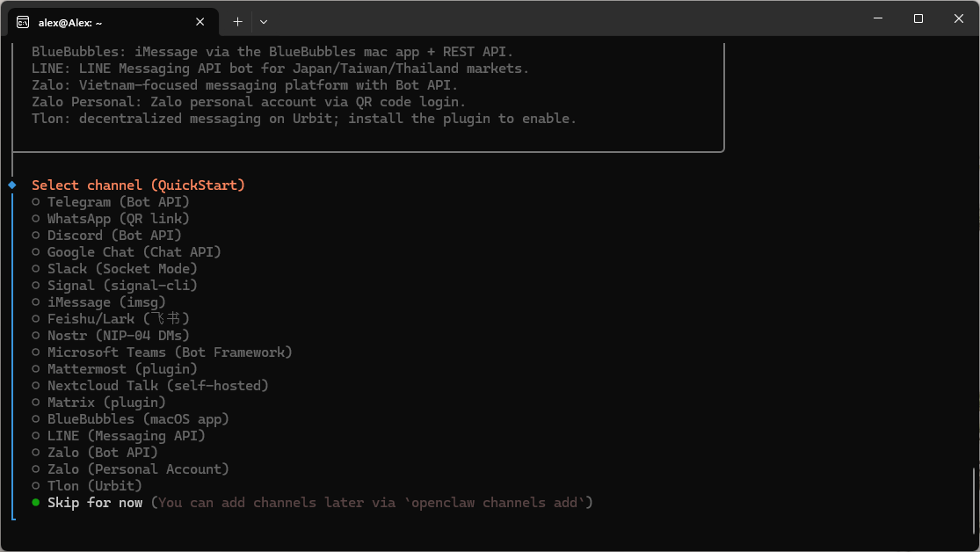This screenshot has height=552, width=980.
Task: Choose the Signal (signal-cli) option
Action: (x=36, y=286)
